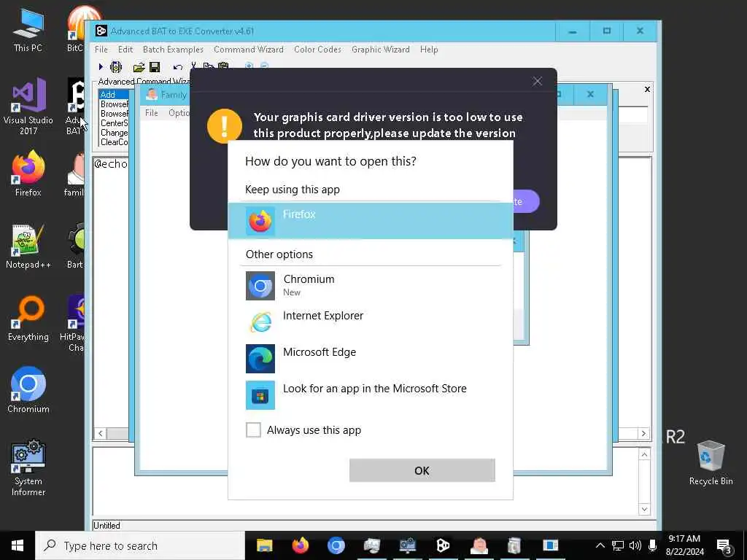Select Look for an app in the Microsoft Store
Viewport: 747px width, 560px height.
371,394
